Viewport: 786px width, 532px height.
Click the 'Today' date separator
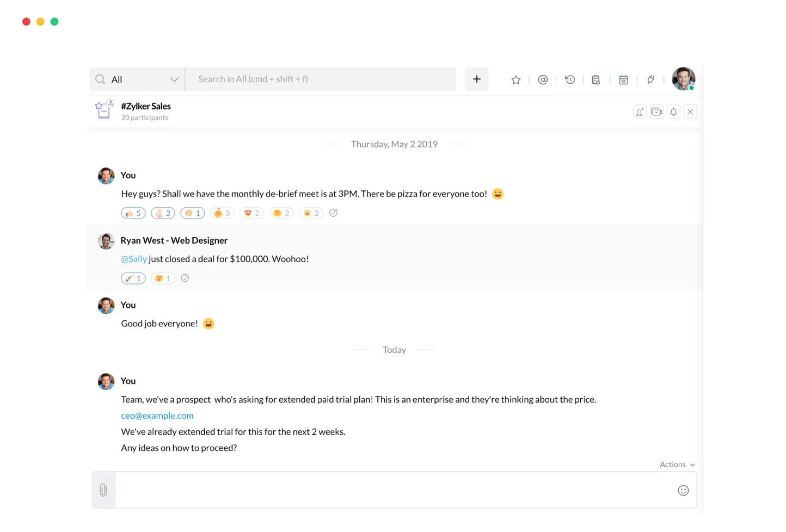pyautogui.click(x=394, y=350)
